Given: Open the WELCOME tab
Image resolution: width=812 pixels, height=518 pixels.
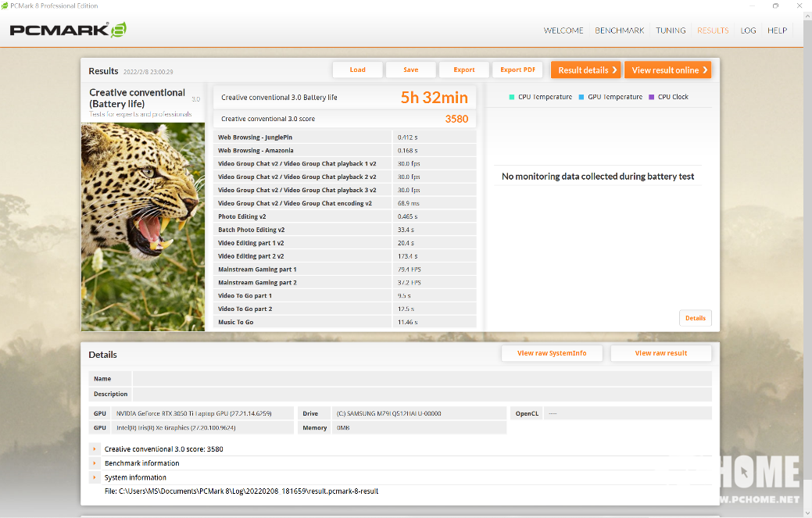Looking at the screenshot, I should pos(563,30).
